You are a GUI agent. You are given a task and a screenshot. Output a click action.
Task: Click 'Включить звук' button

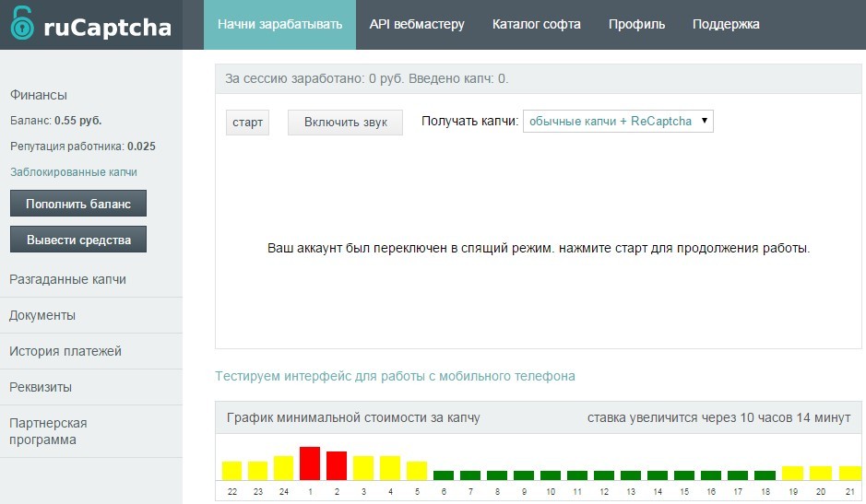coord(345,122)
